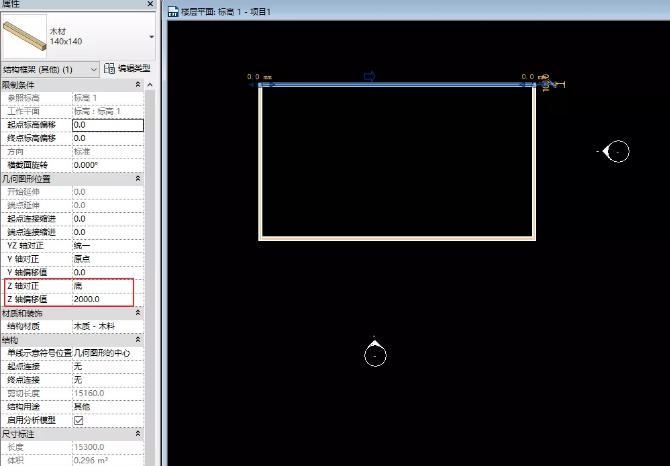Click the 起点连接缩进 value field
The width and height of the screenshot is (670, 466).
(108, 219)
